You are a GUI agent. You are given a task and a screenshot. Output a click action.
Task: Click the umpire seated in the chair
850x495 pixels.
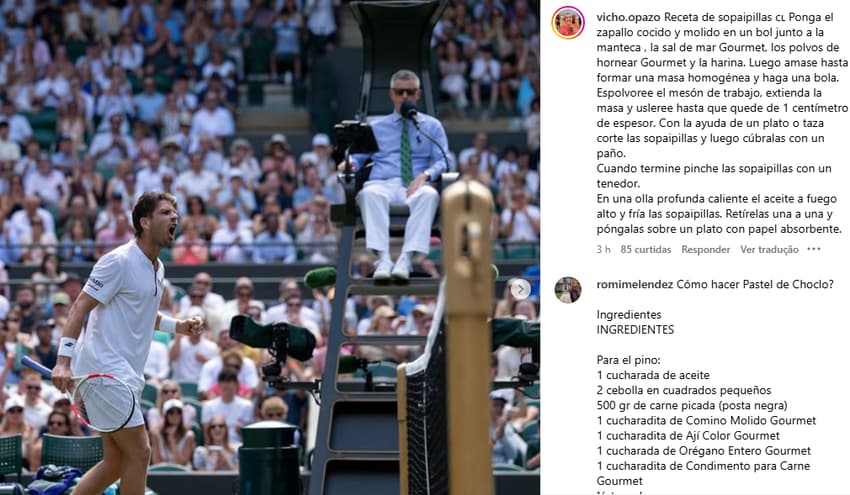[402, 173]
